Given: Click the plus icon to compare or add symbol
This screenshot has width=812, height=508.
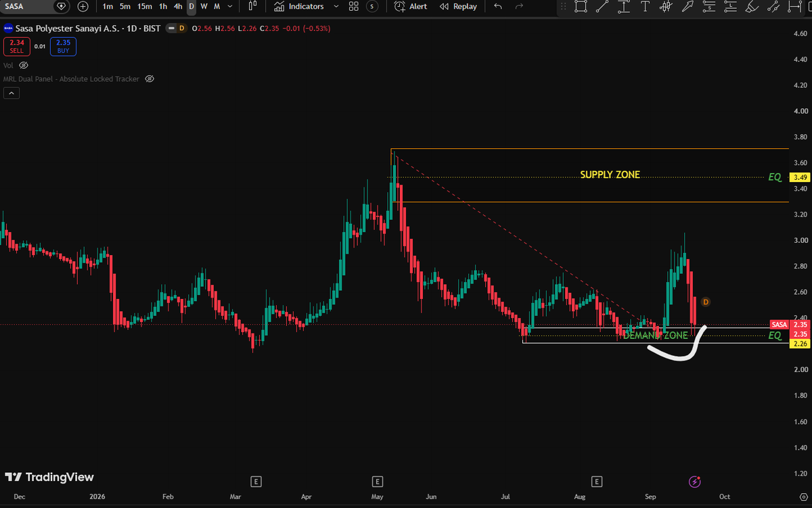Looking at the screenshot, I should pos(83,6).
